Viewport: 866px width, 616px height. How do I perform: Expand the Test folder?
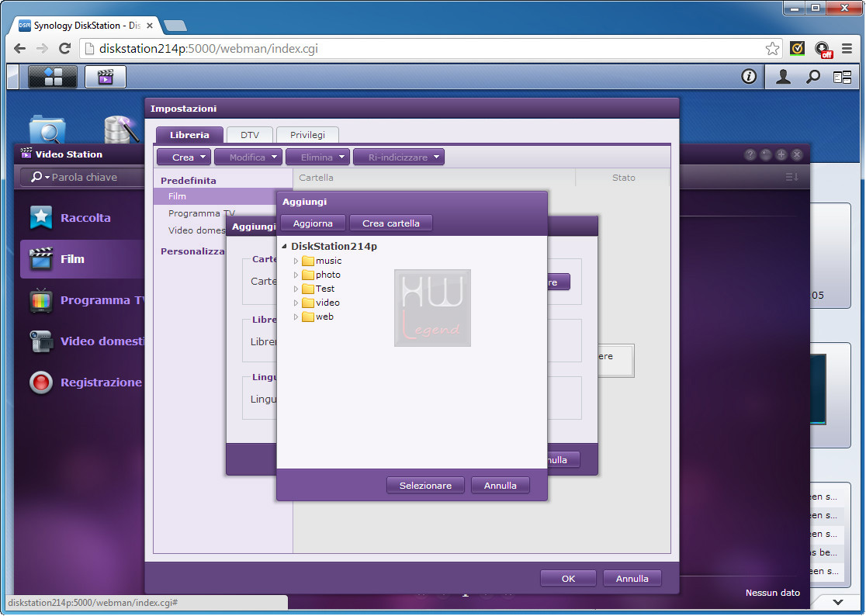(x=296, y=289)
